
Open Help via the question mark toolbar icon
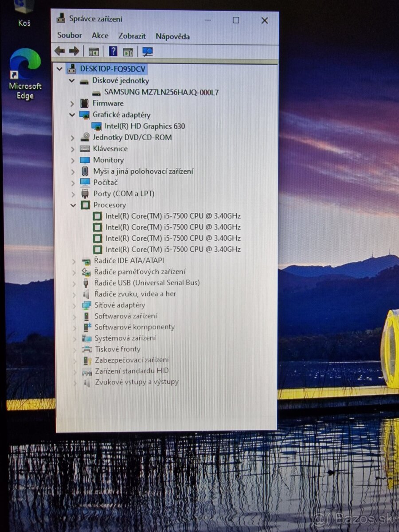click(113, 51)
